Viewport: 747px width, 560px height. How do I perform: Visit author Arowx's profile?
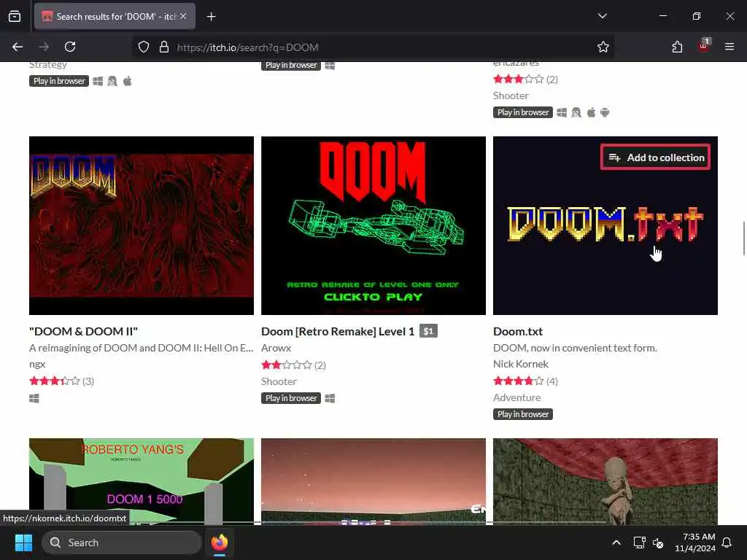click(276, 348)
